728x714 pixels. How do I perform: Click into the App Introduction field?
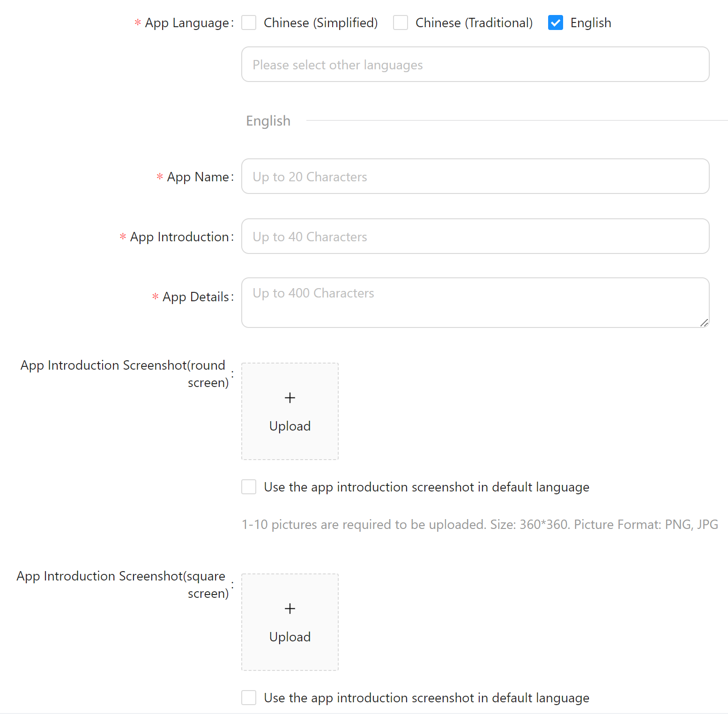click(475, 236)
